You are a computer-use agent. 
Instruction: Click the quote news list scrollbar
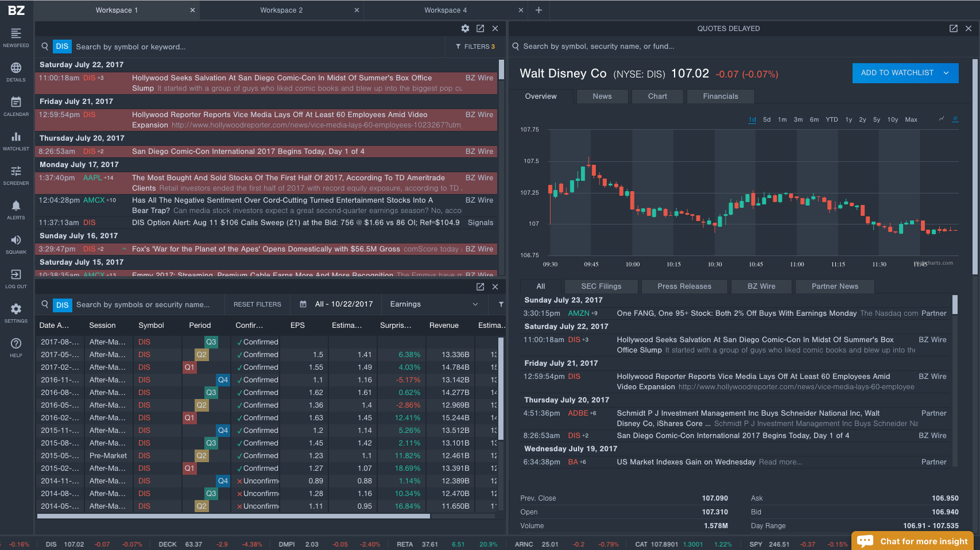point(955,304)
